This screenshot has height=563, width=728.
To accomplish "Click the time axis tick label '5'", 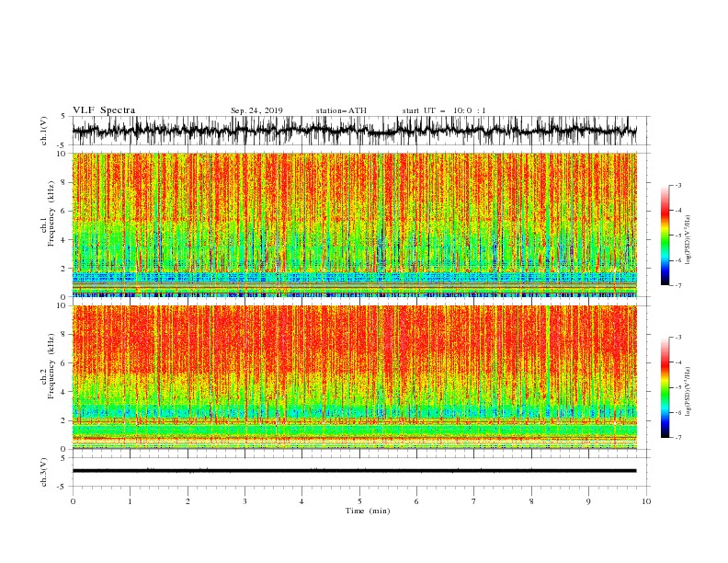I will coord(359,501).
